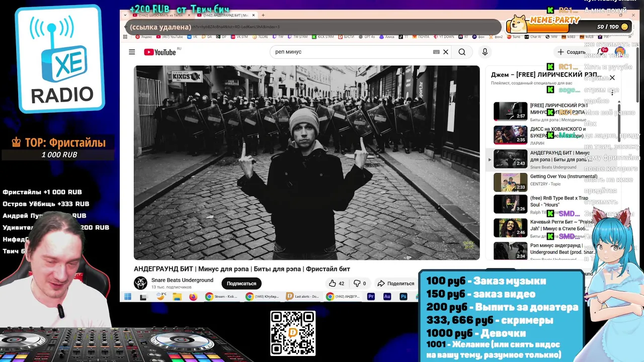Close the ШИЗО-МАТЬ из TikTok tab
Viewport: 644px width, 362px height.
click(x=190, y=15)
